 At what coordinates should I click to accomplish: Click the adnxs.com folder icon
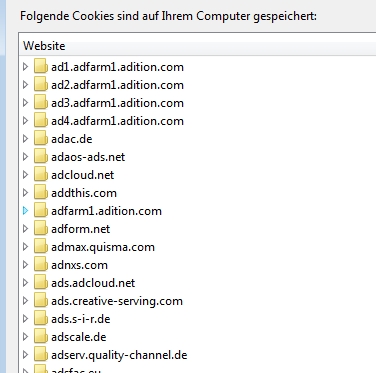coord(41,264)
